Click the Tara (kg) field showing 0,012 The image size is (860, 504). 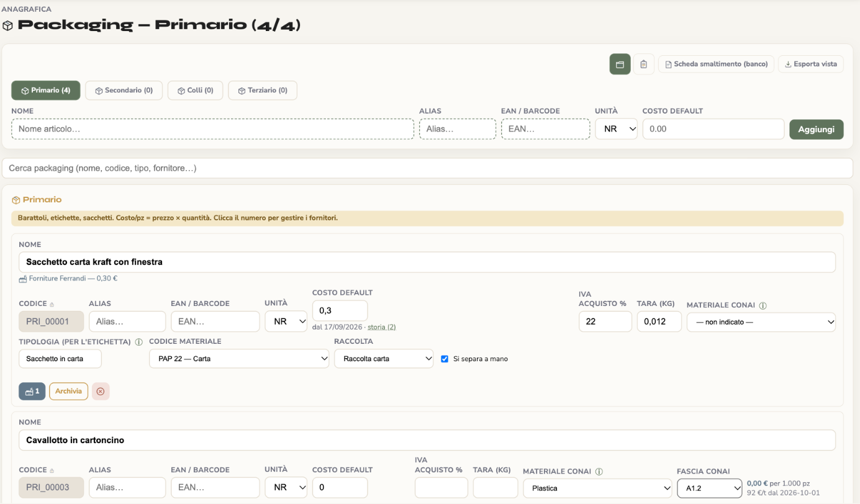[x=659, y=322]
